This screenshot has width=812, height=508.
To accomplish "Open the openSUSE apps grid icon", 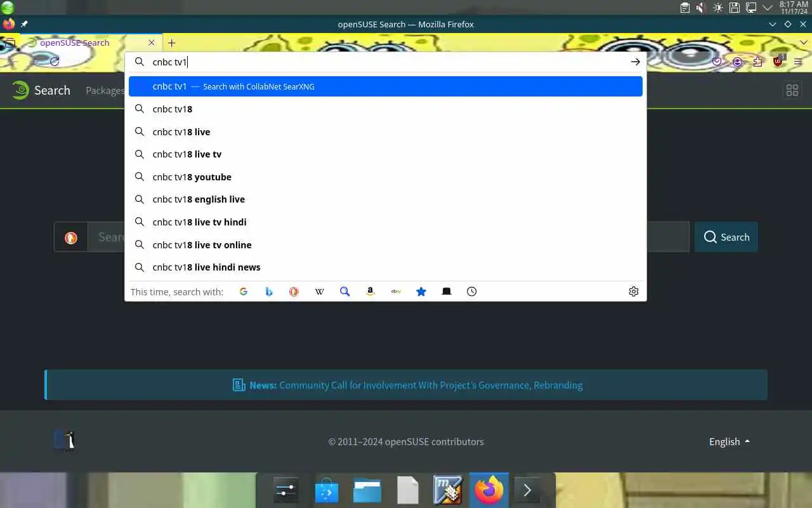I will 792,91.
